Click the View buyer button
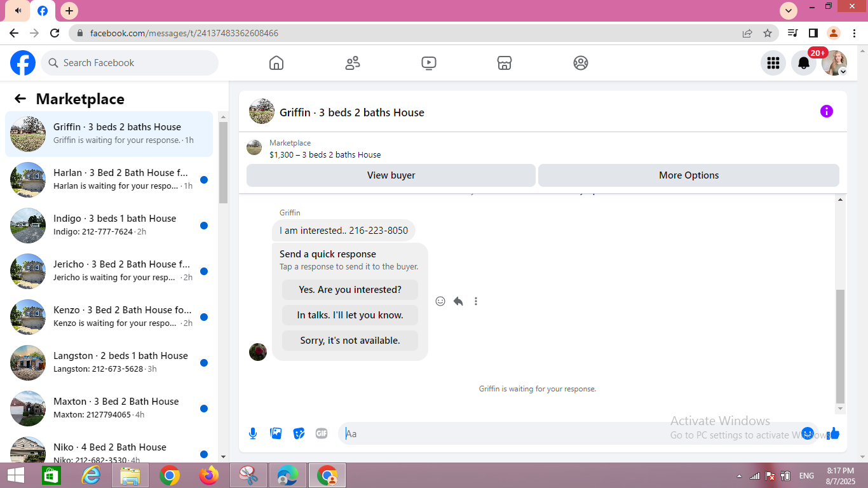 click(x=391, y=175)
